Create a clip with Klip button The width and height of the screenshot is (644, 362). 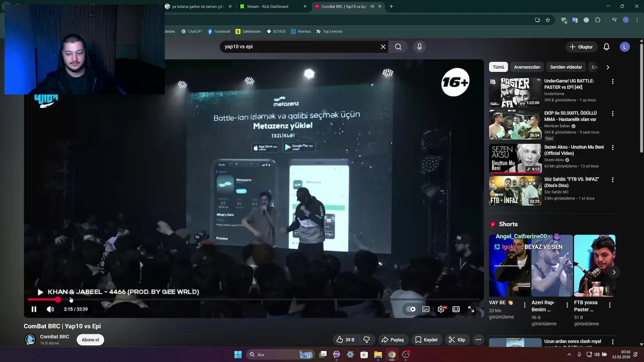(x=457, y=340)
